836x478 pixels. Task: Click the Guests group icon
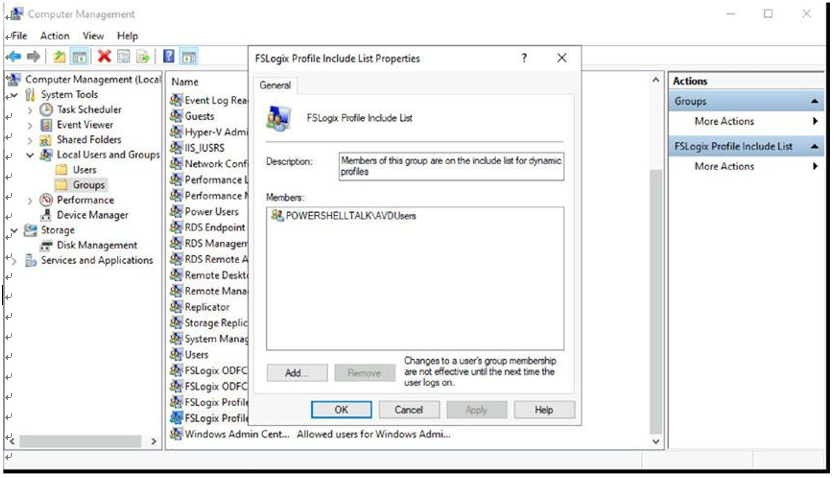[x=176, y=116]
